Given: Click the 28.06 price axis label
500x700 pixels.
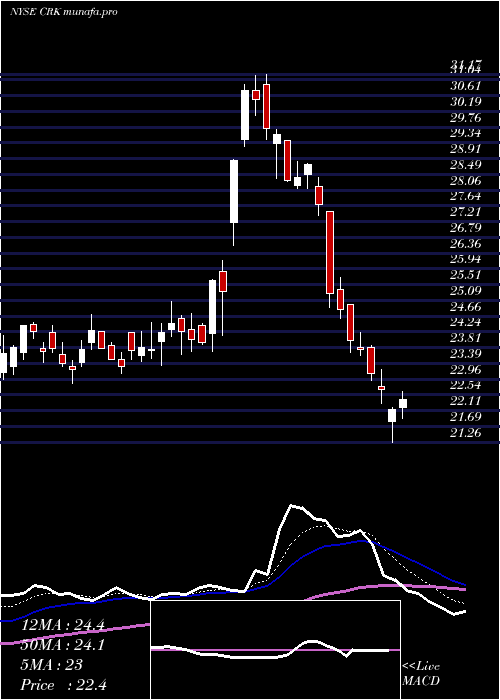Looking at the screenshot, I should click(x=466, y=180).
